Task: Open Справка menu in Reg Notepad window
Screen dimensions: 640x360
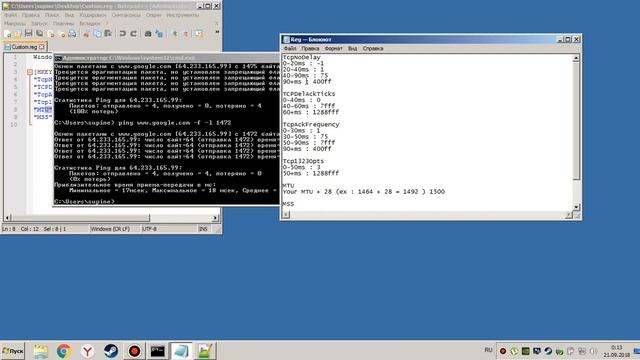Action: (x=373, y=48)
